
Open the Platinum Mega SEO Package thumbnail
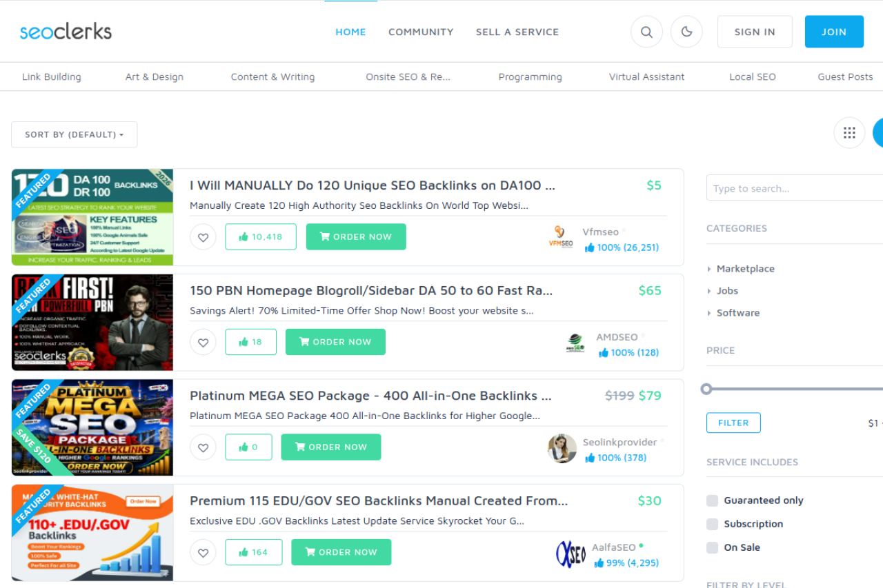[x=92, y=427]
